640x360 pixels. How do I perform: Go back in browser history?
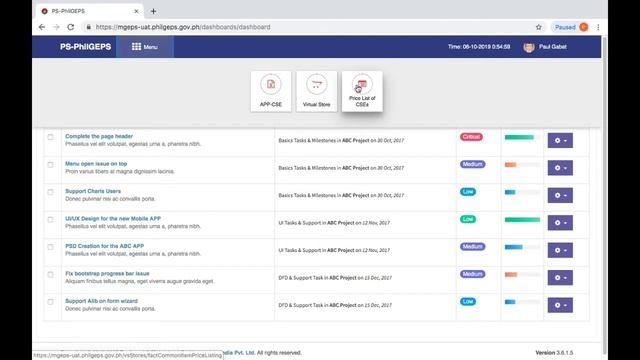click(x=42, y=27)
